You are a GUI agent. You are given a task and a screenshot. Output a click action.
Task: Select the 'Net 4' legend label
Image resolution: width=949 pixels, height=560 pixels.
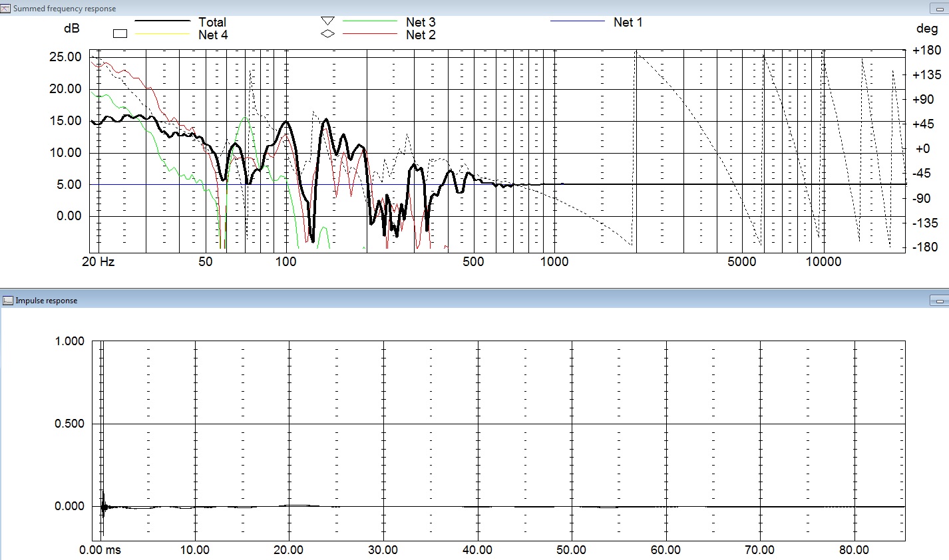coord(213,35)
